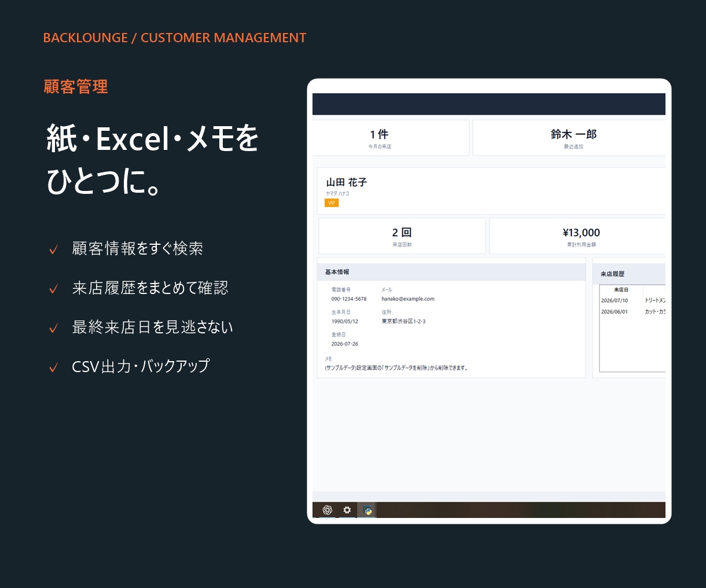Click the VIP badge under 山田 花子

click(332, 203)
